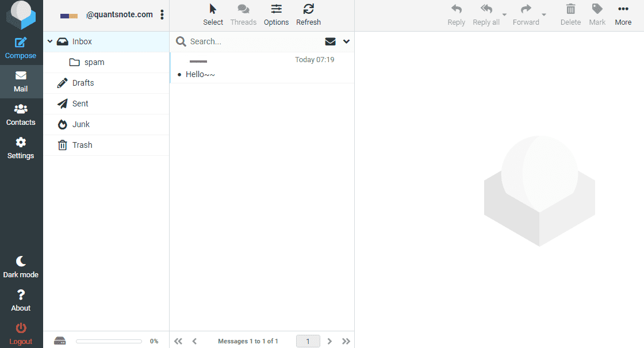The width and height of the screenshot is (644, 348).
Task: Select the Mail icon in the sidebar
Action: pyautogui.click(x=21, y=81)
